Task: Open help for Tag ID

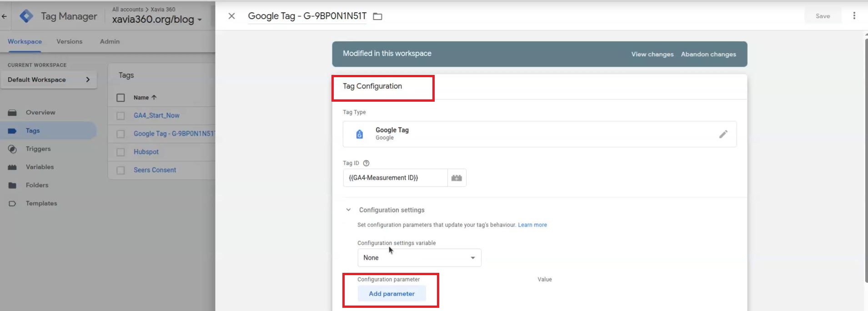Action: coord(366,163)
